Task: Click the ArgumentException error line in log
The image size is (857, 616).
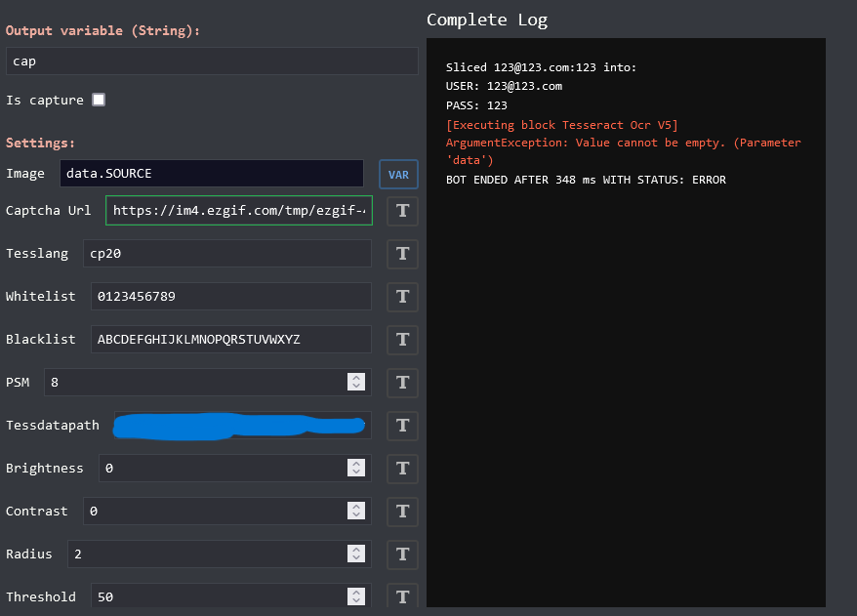Action: tap(623, 151)
